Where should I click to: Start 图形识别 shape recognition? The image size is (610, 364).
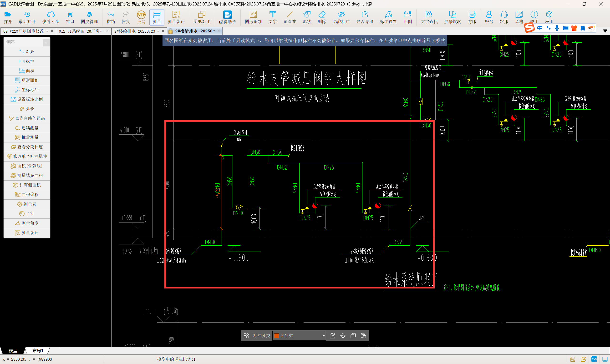253,17
